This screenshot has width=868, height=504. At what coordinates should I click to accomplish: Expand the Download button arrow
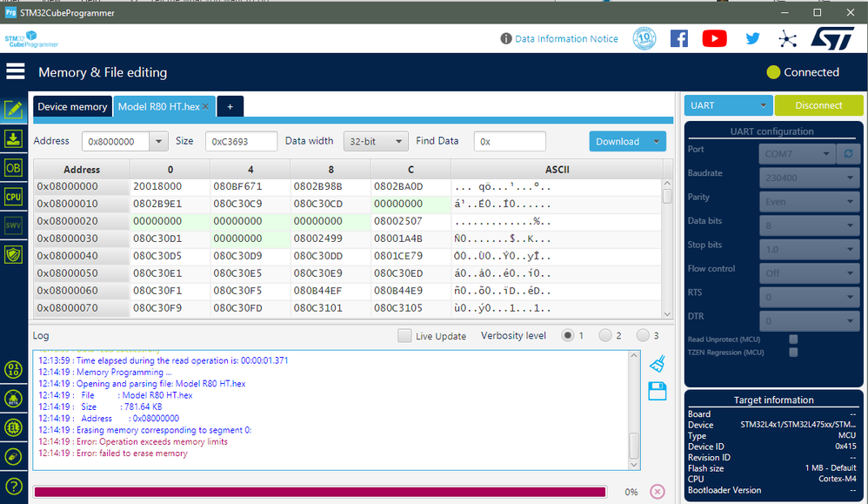tap(656, 141)
